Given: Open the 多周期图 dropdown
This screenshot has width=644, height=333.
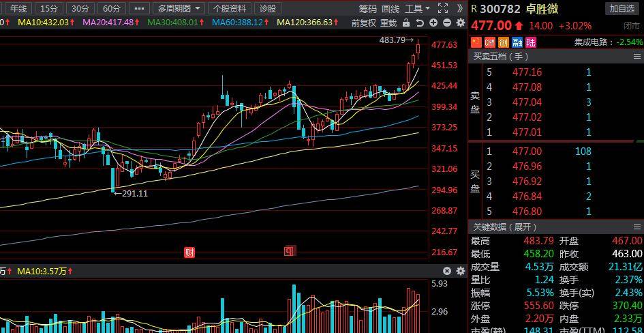Looking at the screenshot, I should tap(179, 8).
